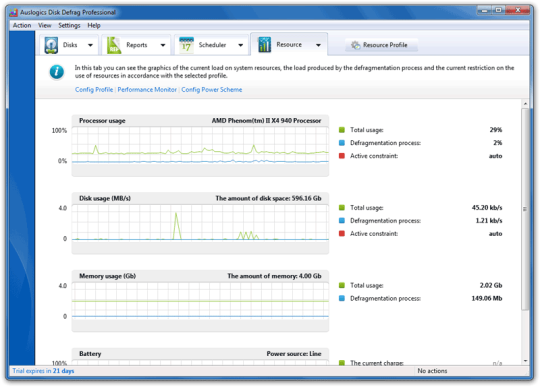Click blue swatch for Processor Defragmentation process
The width and height of the screenshot is (540, 387).
tap(342, 143)
